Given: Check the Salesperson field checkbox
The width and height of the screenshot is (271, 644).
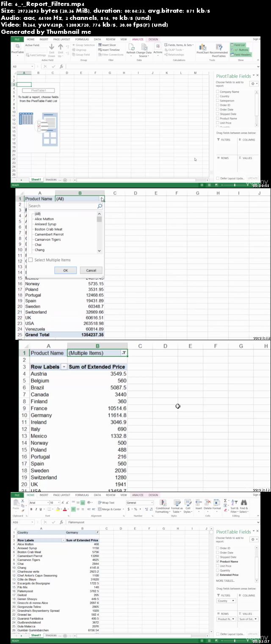Looking at the screenshot, I should click(218, 101).
